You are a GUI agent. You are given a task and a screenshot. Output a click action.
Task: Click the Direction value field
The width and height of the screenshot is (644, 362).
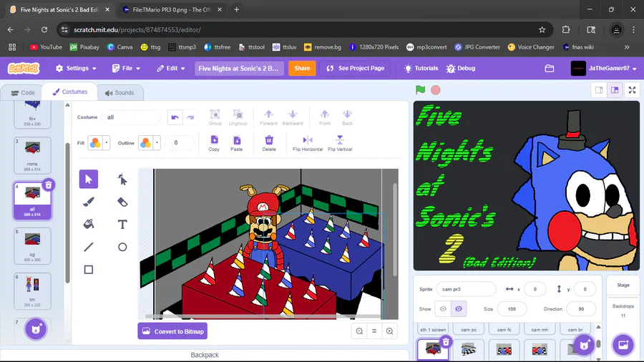[581, 309]
